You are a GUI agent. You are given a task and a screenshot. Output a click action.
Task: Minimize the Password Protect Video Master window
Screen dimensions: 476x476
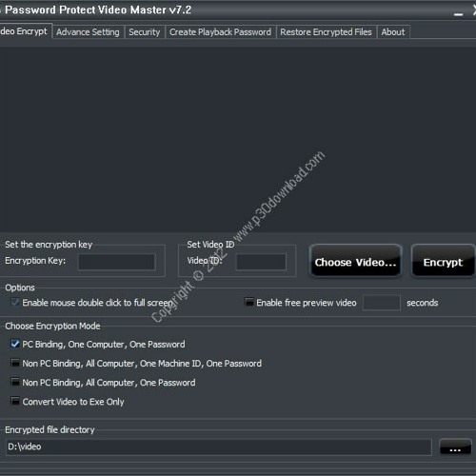458,14
